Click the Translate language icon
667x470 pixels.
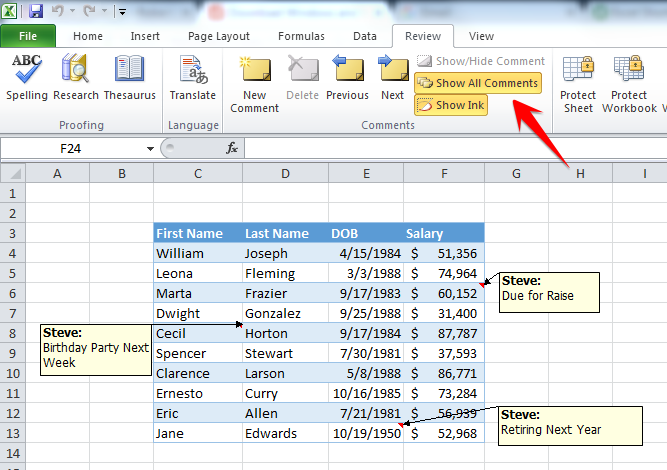(193, 77)
